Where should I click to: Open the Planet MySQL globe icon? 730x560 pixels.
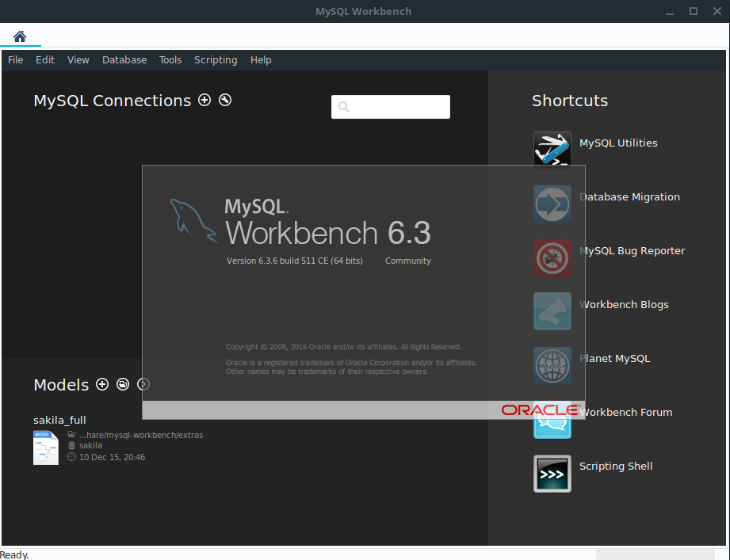pos(552,365)
